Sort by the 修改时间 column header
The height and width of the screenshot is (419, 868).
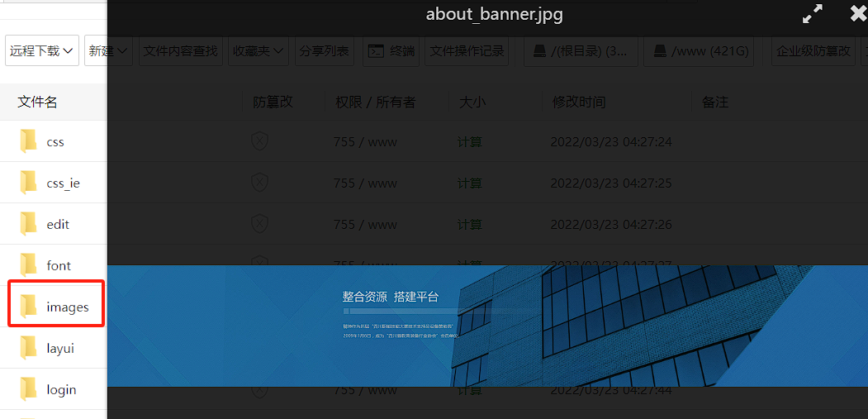pos(579,102)
